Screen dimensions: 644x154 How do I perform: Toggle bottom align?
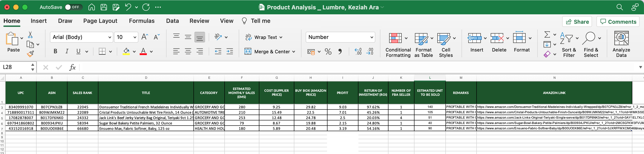pos(199,37)
